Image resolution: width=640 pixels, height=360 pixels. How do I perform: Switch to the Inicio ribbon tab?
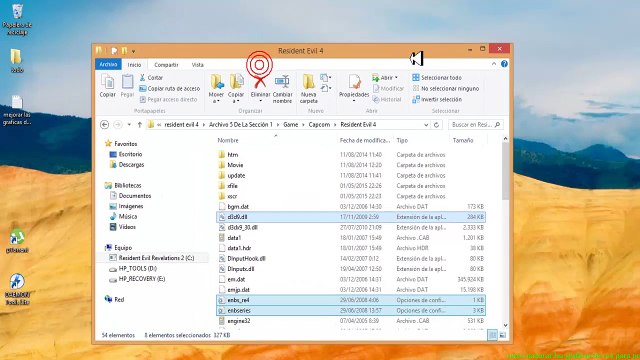pyautogui.click(x=134, y=65)
